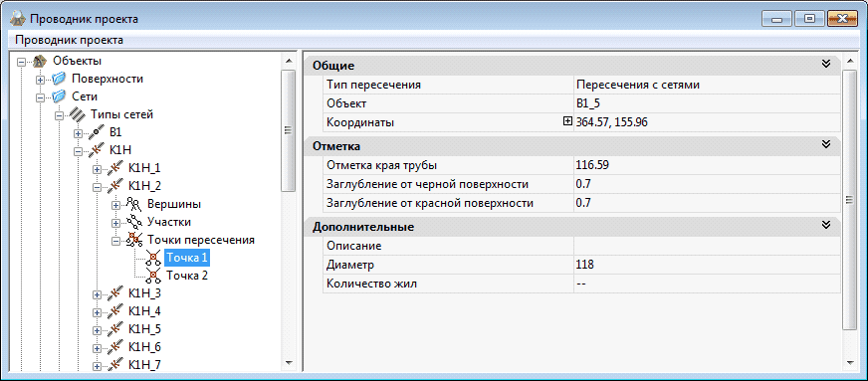This screenshot has height=381, width=868.
Task: Click the K1H_1 network icon
Action: [x=114, y=168]
